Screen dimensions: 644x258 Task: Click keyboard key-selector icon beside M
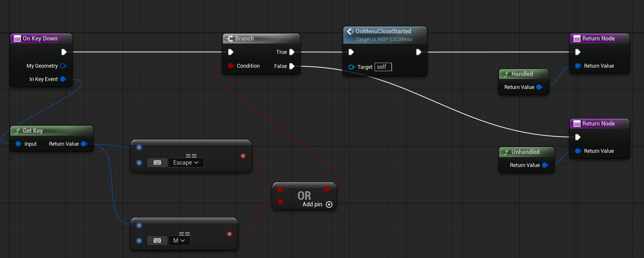(157, 241)
